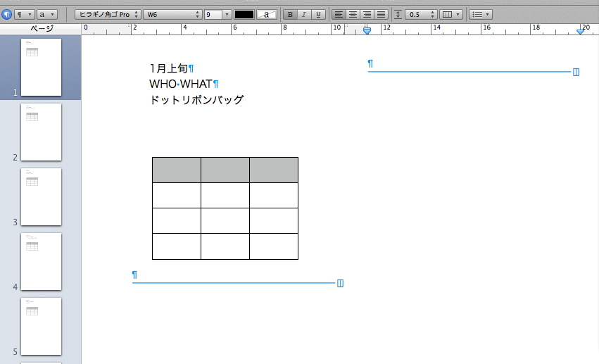Viewport: 599px width, 364px height.
Task: Click the right gray header table cell
Action: point(274,170)
